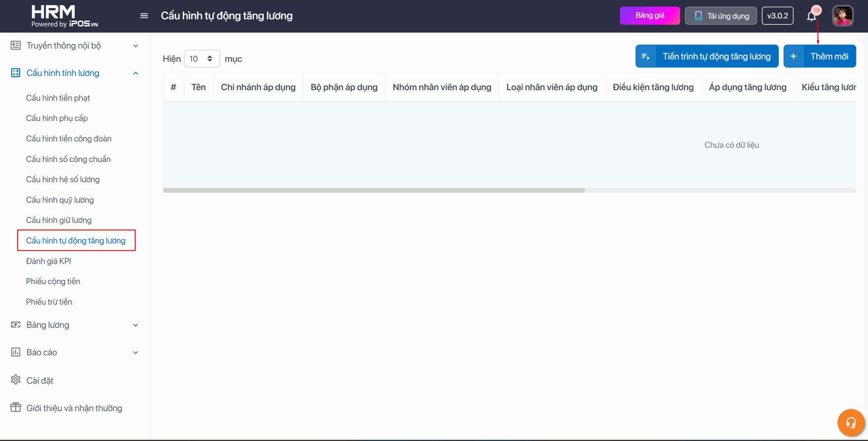This screenshot has height=441, width=868.
Task: Open Cấu hình tiền phạt menu item
Action: pyautogui.click(x=58, y=98)
